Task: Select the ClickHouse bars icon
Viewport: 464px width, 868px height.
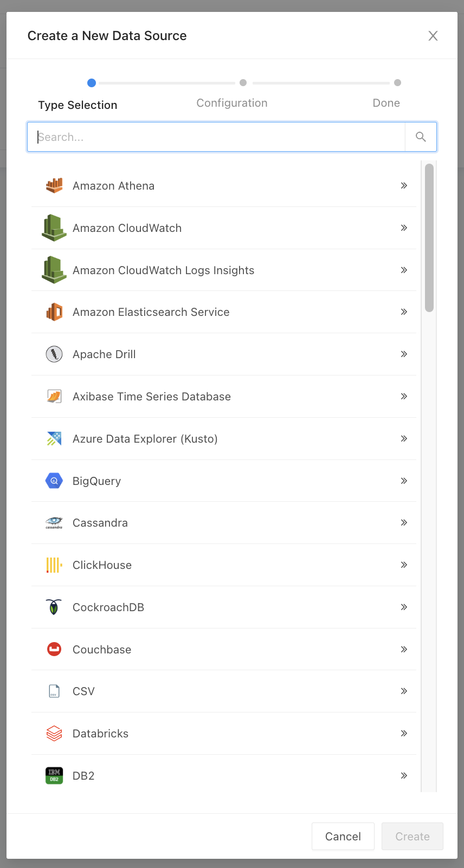Action: point(54,565)
